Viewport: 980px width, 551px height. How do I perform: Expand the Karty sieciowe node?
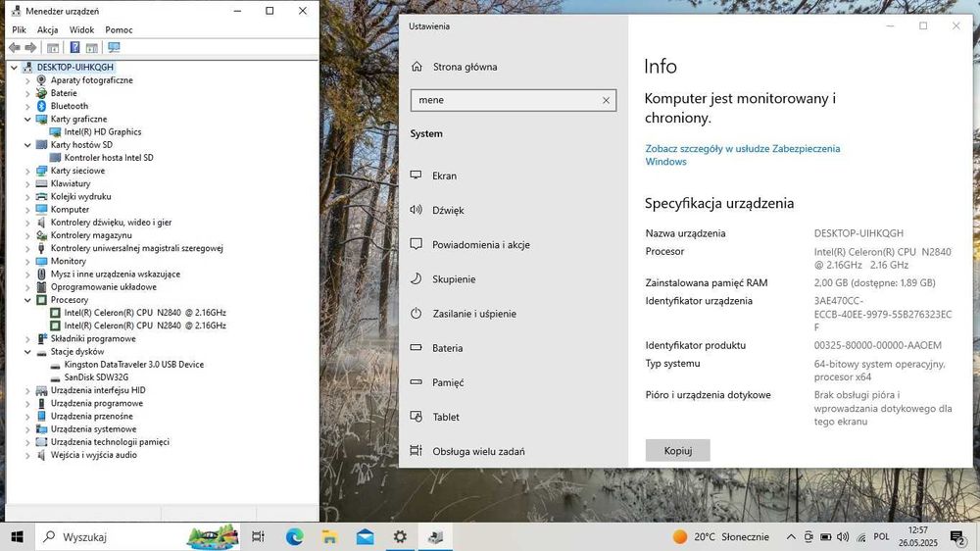[27, 171]
